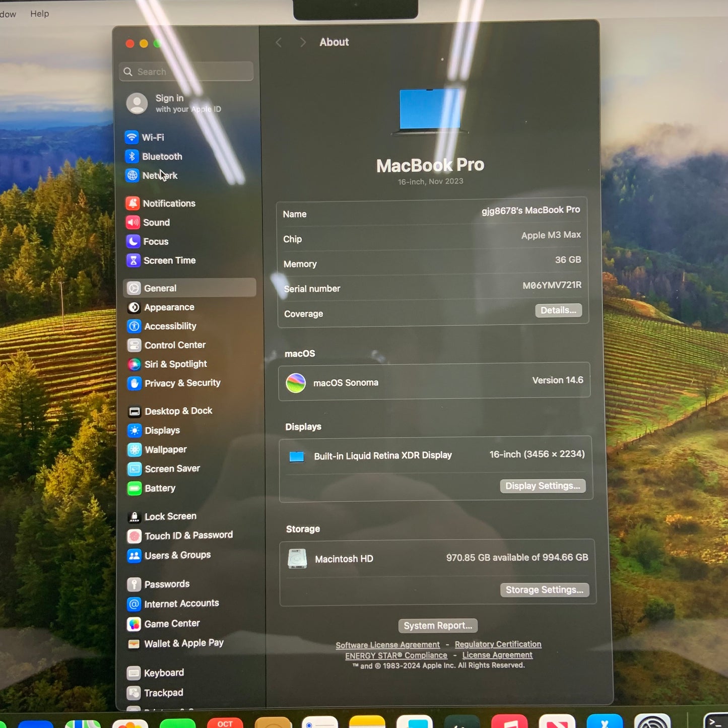Open Battery settings icon
The height and width of the screenshot is (728, 728).
pos(135,488)
